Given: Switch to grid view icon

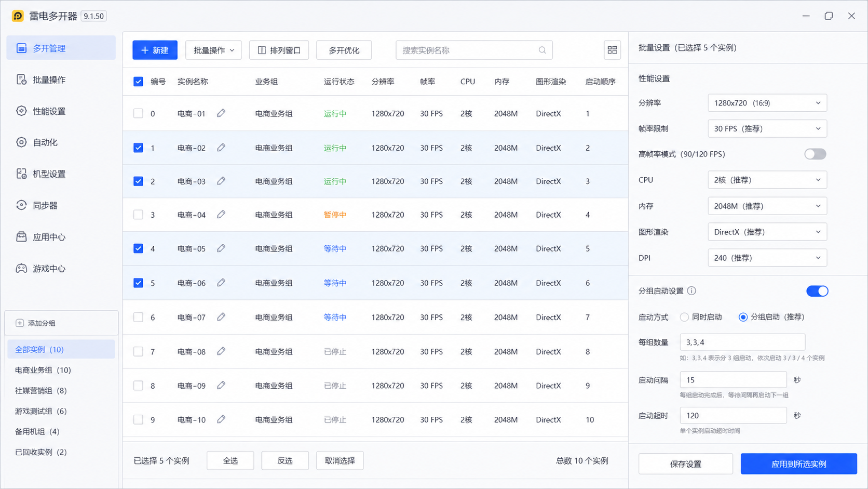Looking at the screenshot, I should (613, 50).
